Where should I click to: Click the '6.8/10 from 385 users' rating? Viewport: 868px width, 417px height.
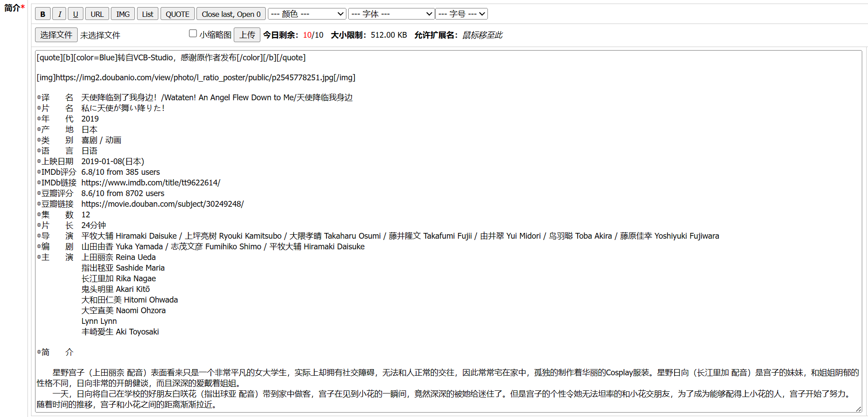[121, 172]
